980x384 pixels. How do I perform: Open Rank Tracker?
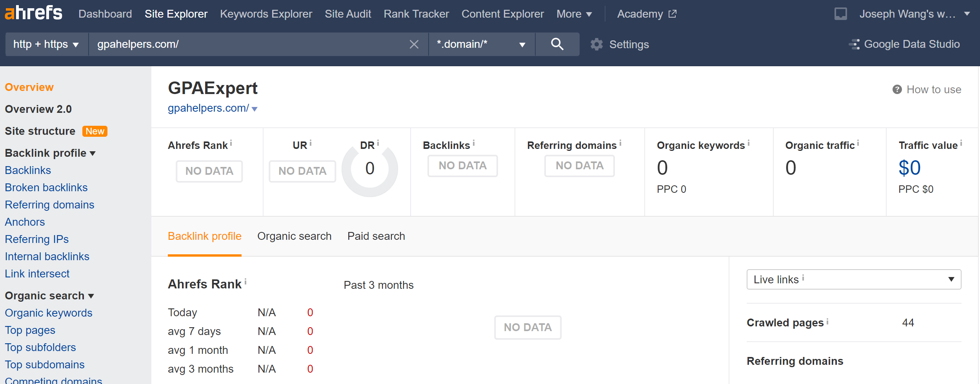pos(416,14)
